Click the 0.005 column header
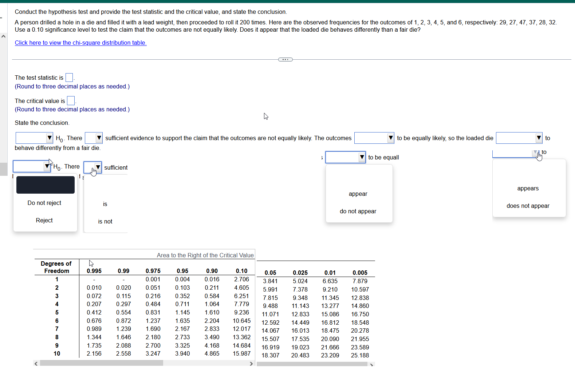The height and width of the screenshot is (392, 575). click(x=360, y=273)
